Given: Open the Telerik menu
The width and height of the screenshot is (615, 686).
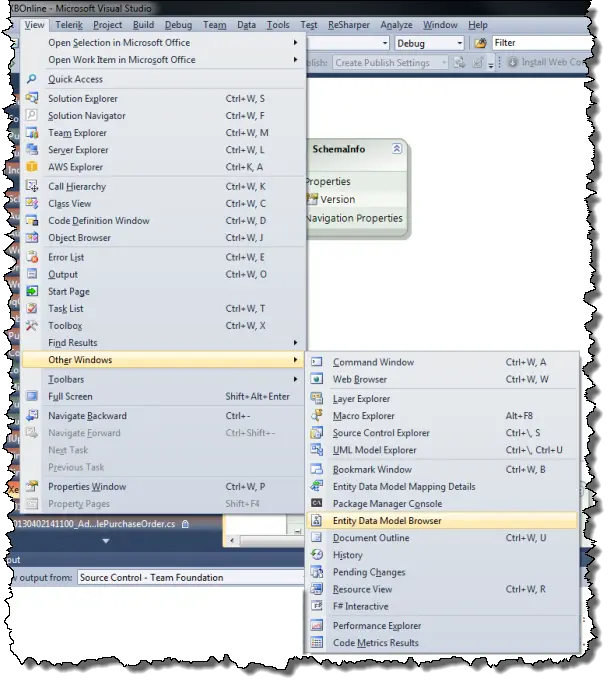Looking at the screenshot, I should click(69, 25).
